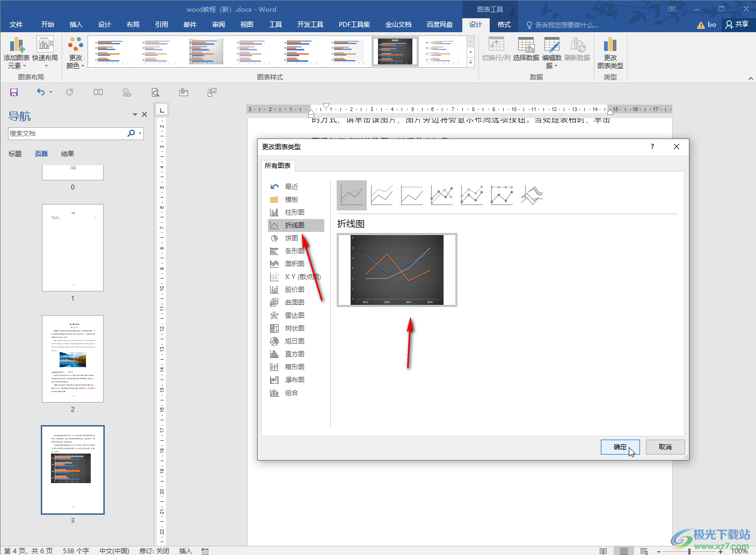
Task: Open the 开发工具 tab
Action: point(310,25)
